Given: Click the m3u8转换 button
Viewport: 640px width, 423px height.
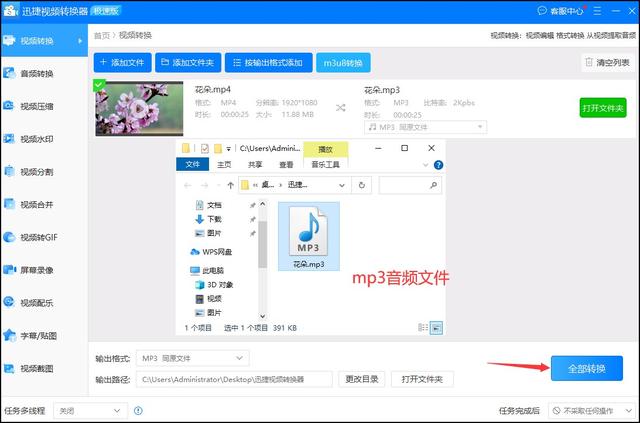Looking at the screenshot, I should pyautogui.click(x=343, y=63).
